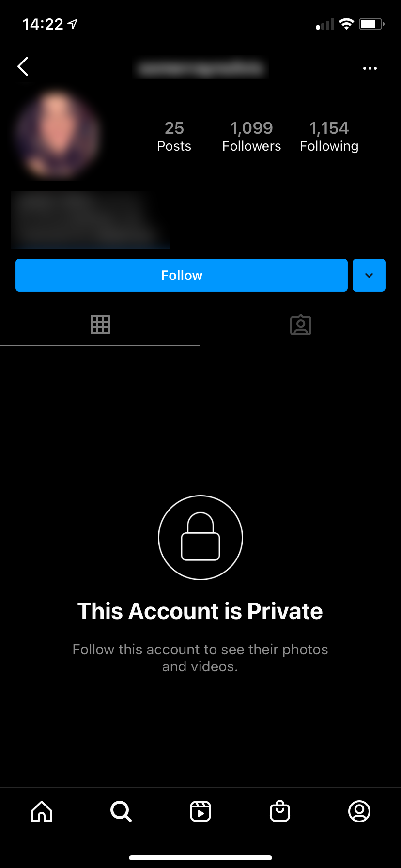The image size is (401, 868).
Task: Switch to the tagged photos tab
Action: coord(301,325)
